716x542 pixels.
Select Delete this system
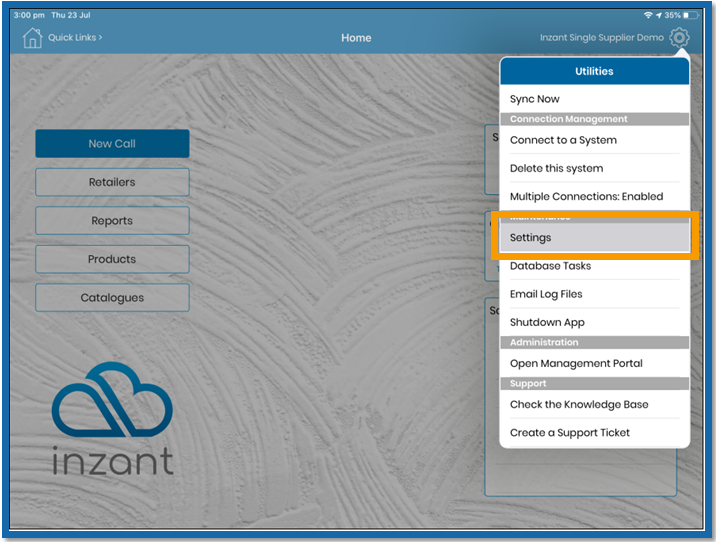tap(594, 168)
